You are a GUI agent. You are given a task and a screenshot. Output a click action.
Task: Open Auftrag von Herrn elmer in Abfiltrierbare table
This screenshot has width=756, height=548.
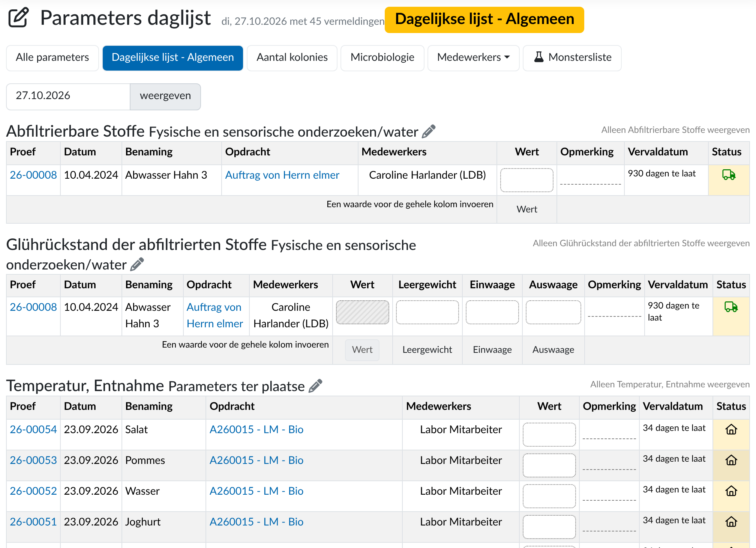coord(282,175)
